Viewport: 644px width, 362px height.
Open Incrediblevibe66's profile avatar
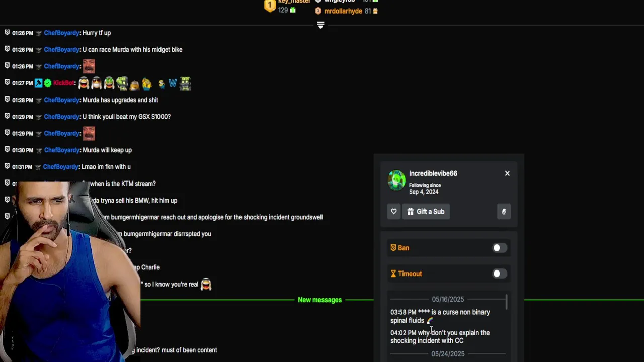[x=396, y=180]
